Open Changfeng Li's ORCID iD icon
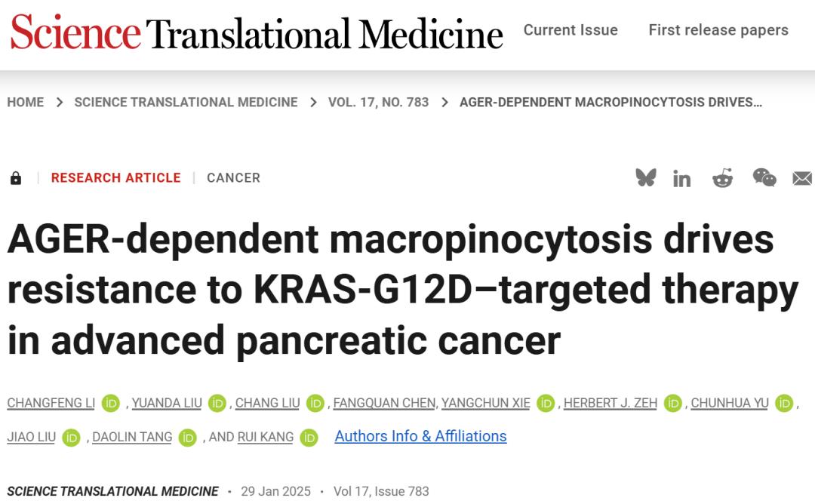The height and width of the screenshot is (504, 815). 111,403
